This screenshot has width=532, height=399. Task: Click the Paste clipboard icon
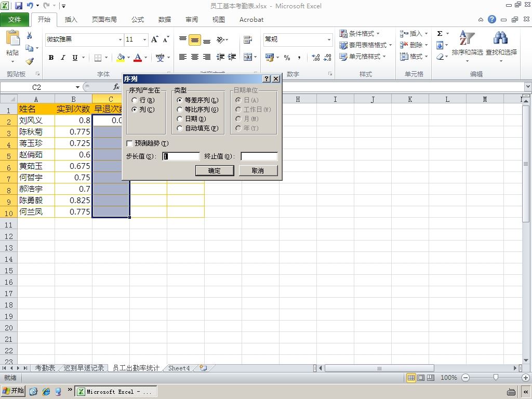(x=13, y=38)
